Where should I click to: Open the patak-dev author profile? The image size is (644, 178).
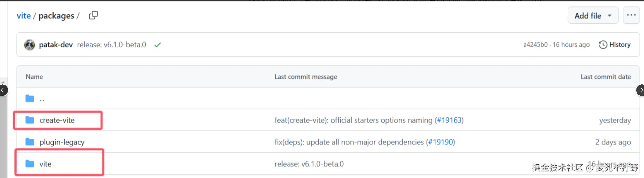(x=56, y=45)
